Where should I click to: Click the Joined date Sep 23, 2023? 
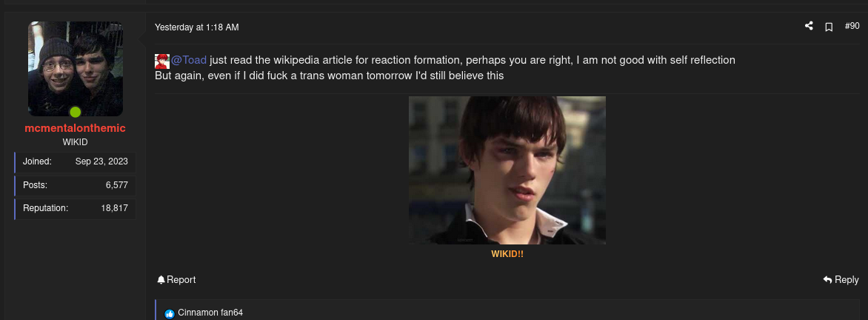click(101, 161)
